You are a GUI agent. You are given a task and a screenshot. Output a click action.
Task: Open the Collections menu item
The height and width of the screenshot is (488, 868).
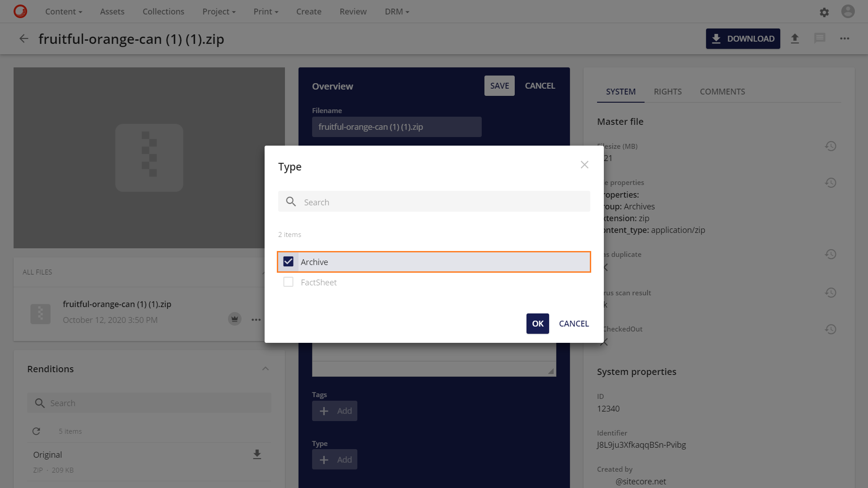(163, 12)
